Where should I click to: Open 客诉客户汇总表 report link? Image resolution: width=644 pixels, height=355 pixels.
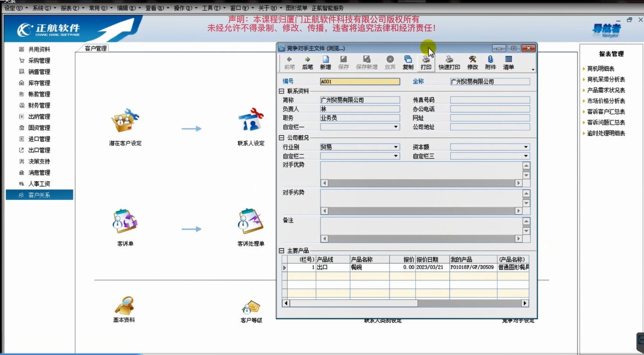point(606,112)
